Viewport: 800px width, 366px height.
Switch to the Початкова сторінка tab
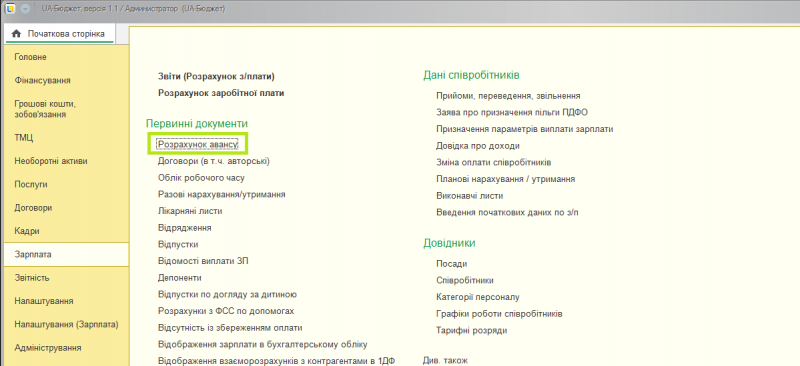coord(61,34)
